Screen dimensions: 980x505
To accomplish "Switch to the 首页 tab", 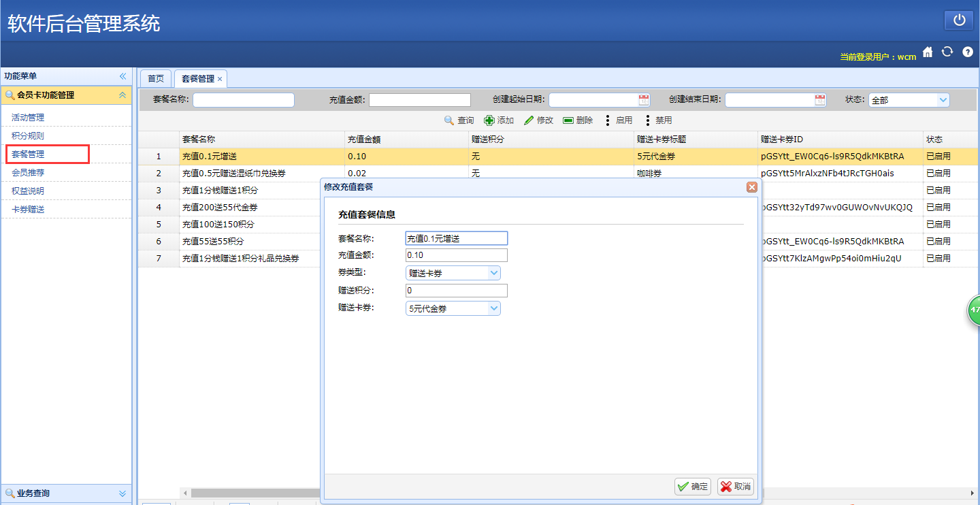I will coord(156,79).
